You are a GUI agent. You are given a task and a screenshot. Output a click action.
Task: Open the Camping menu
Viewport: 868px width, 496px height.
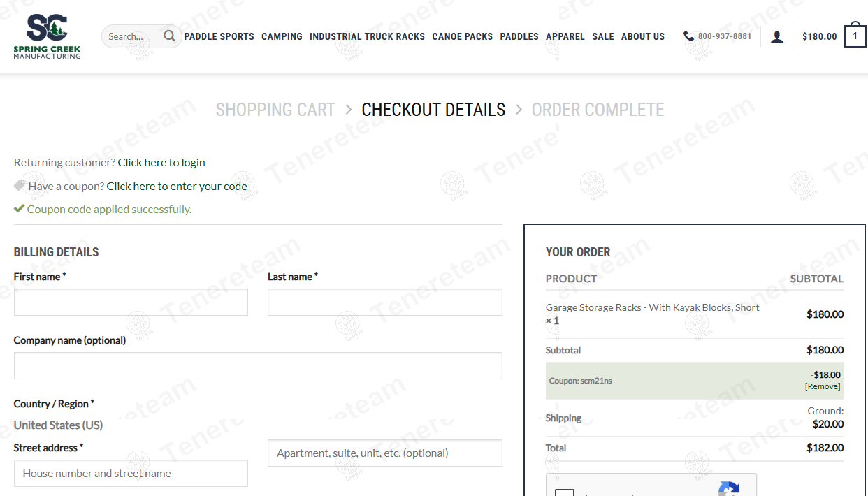pyautogui.click(x=282, y=36)
